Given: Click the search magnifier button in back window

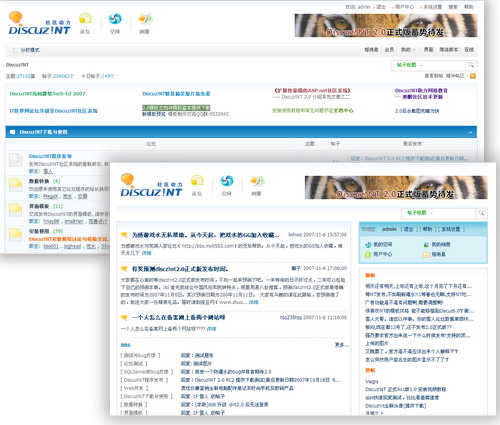Looking at the screenshot, I should pos(471,65).
